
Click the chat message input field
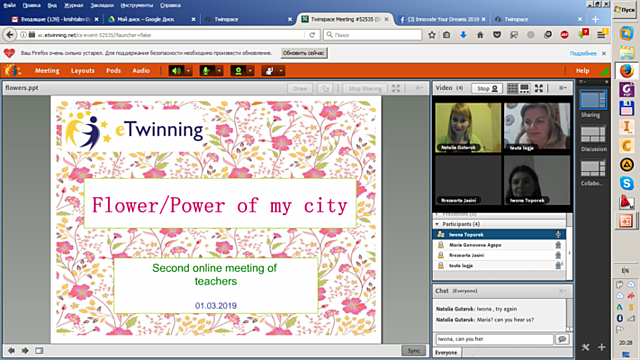(x=495, y=339)
